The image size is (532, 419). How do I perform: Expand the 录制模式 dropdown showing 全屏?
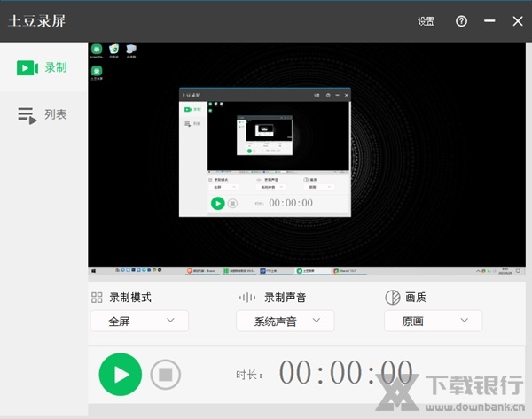click(x=139, y=321)
